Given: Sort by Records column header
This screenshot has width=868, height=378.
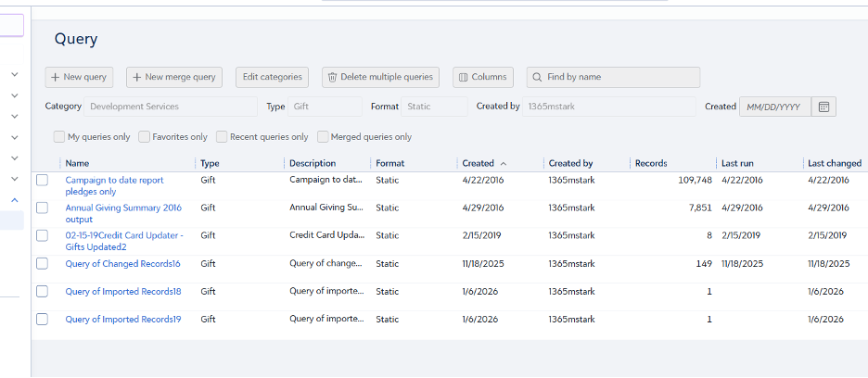Looking at the screenshot, I should click(x=651, y=163).
